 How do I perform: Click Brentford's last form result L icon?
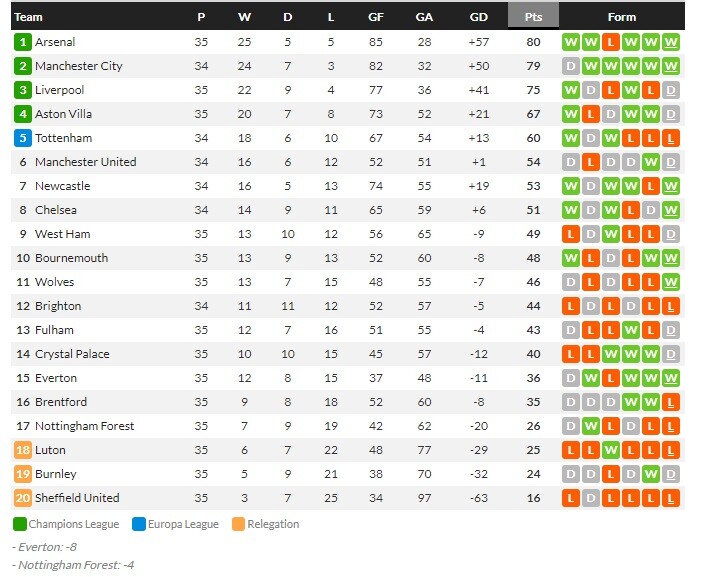(x=671, y=402)
